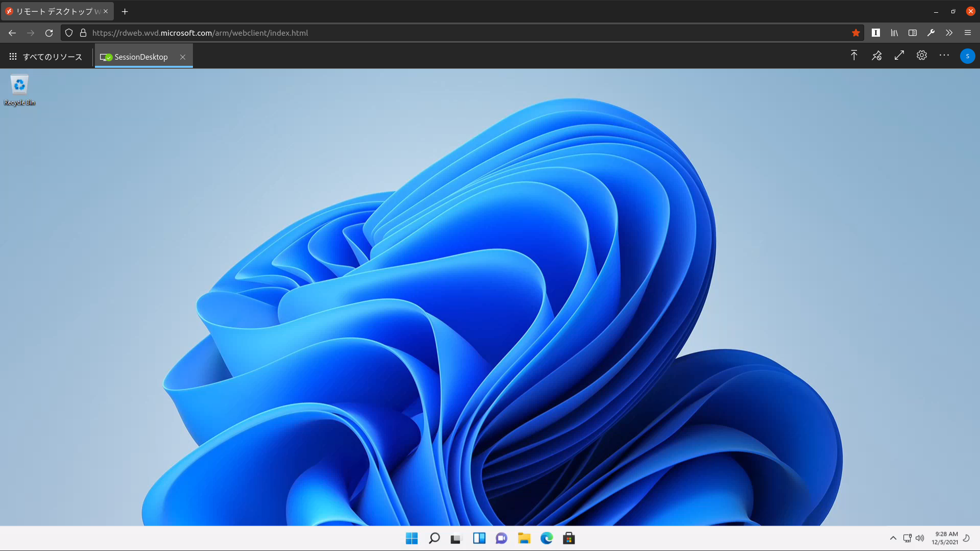Open a new browser tab

pyautogui.click(x=125, y=11)
